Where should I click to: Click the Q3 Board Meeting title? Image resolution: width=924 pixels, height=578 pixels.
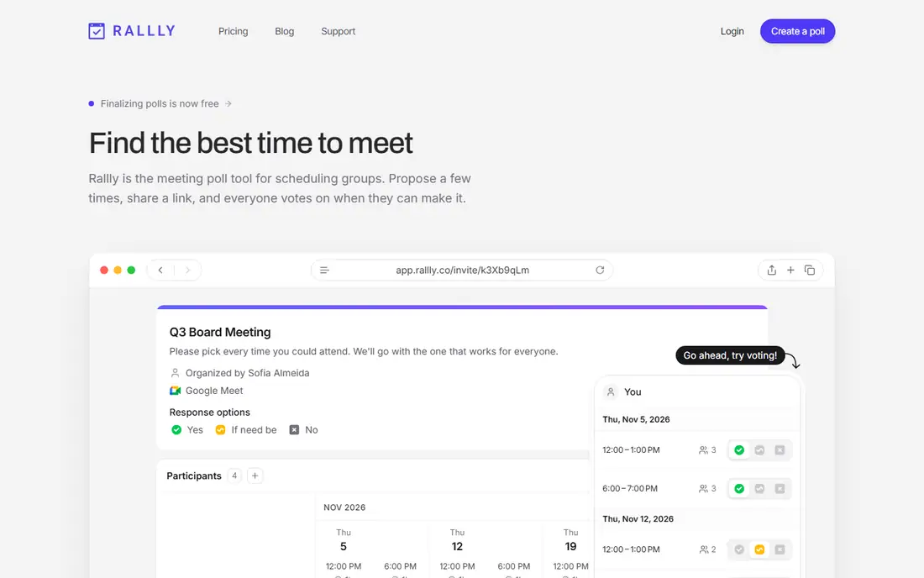(220, 333)
